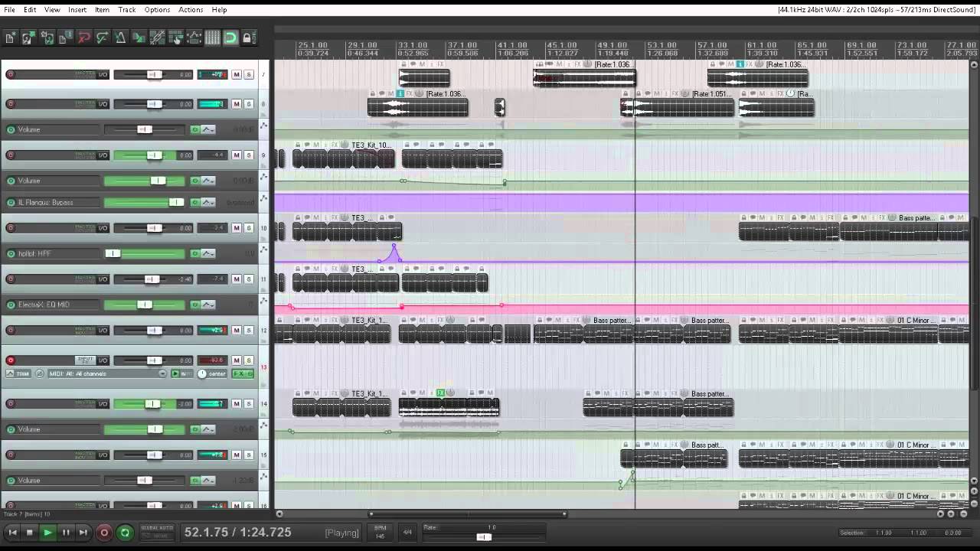
Task: Open the View menu
Action: (52, 10)
